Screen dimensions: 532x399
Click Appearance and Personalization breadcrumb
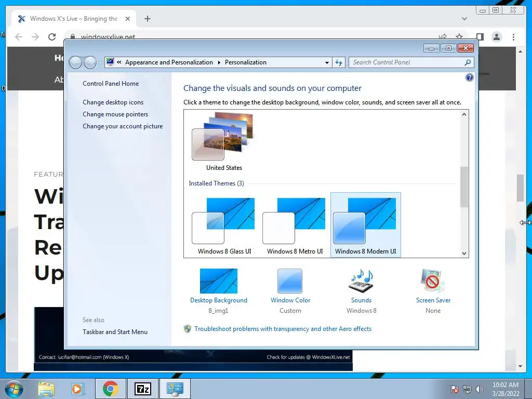(x=169, y=62)
